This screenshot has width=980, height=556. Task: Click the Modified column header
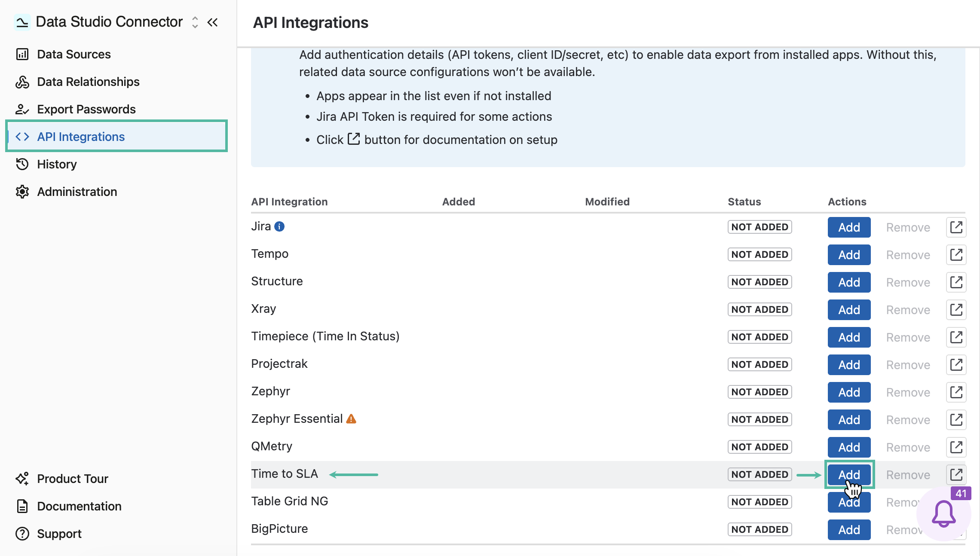tap(607, 202)
